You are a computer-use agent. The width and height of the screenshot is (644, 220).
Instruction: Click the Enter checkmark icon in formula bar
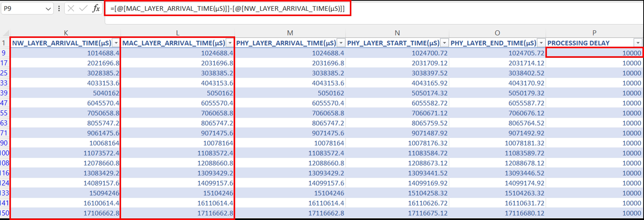[83, 8]
